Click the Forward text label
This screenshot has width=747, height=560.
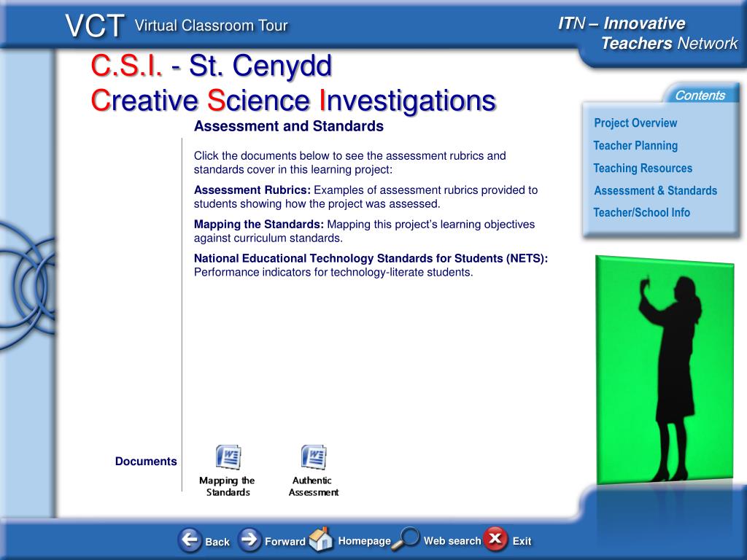285,542
